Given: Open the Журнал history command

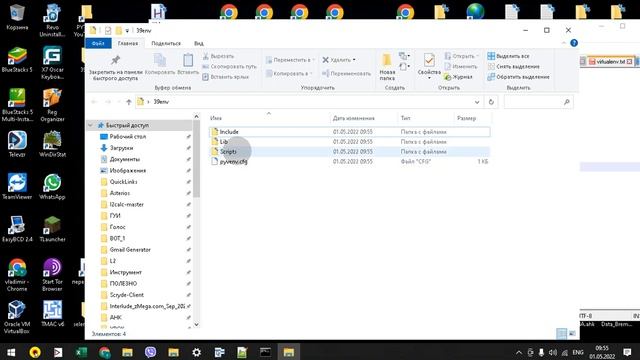Looking at the screenshot, I should coord(458,77).
